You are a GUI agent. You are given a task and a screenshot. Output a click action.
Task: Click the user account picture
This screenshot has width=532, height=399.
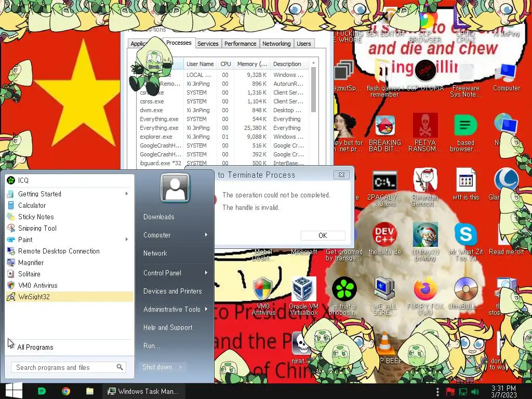(175, 188)
